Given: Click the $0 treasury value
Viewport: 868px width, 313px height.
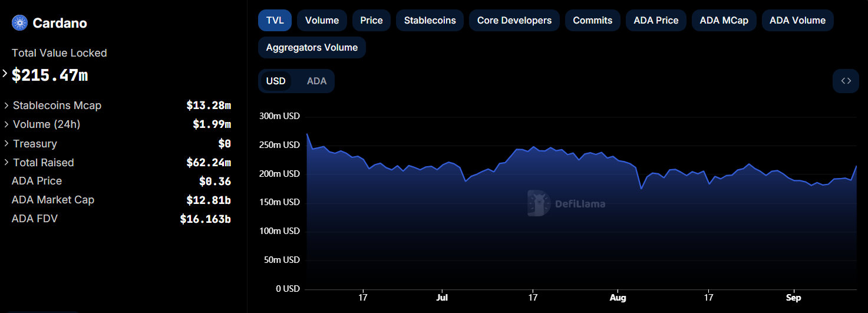Looking at the screenshot, I should click(225, 144).
